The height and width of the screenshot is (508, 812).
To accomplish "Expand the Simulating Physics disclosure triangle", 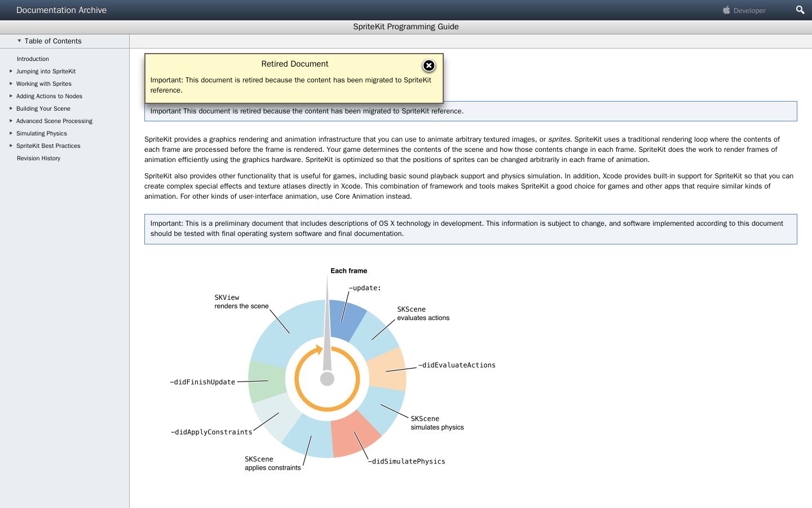I will pyautogui.click(x=11, y=133).
